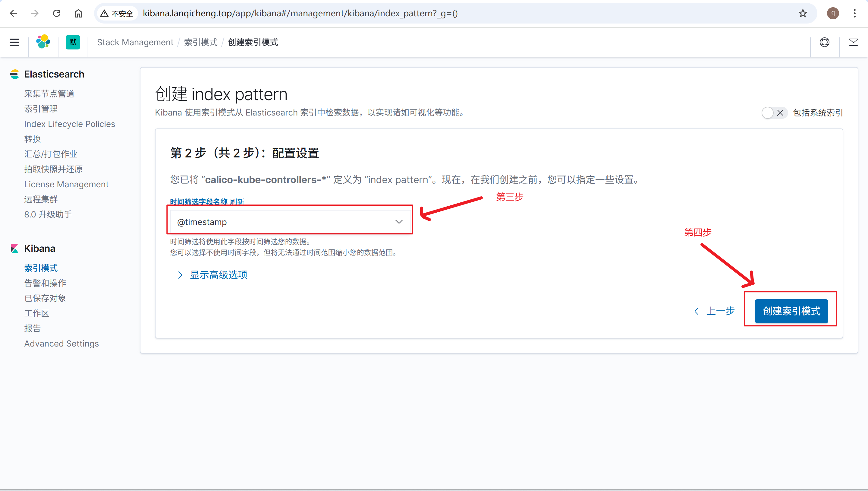The image size is (868, 491).
Task: Open 转换 in sidebar
Action: [x=32, y=139]
